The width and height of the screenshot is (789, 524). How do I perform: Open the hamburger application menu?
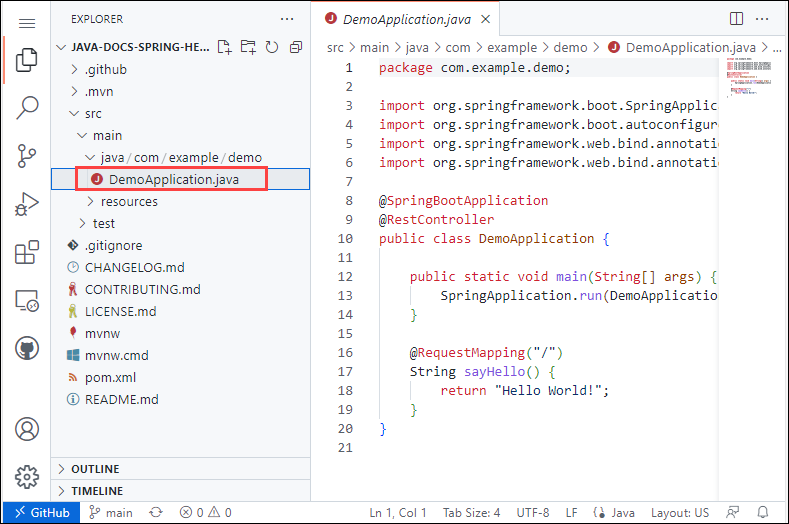[x=27, y=23]
